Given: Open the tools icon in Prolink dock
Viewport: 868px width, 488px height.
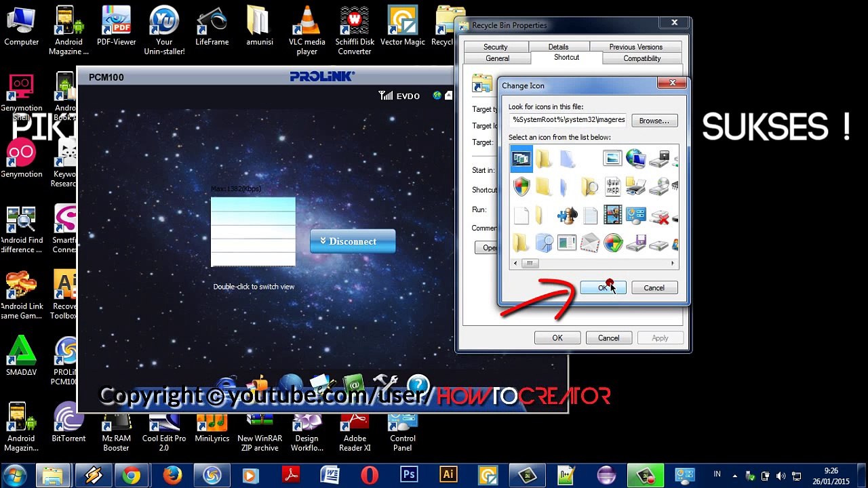Looking at the screenshot, I should point(385,386).
